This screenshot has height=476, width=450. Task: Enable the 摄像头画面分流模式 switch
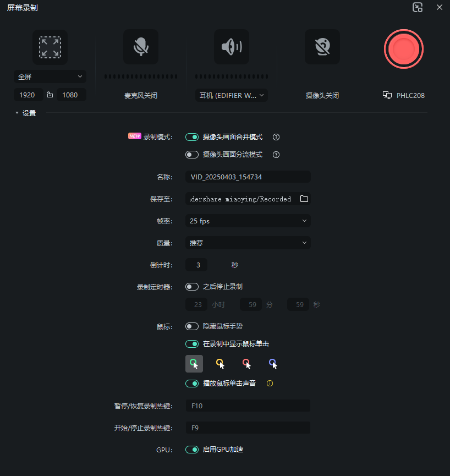192,155
